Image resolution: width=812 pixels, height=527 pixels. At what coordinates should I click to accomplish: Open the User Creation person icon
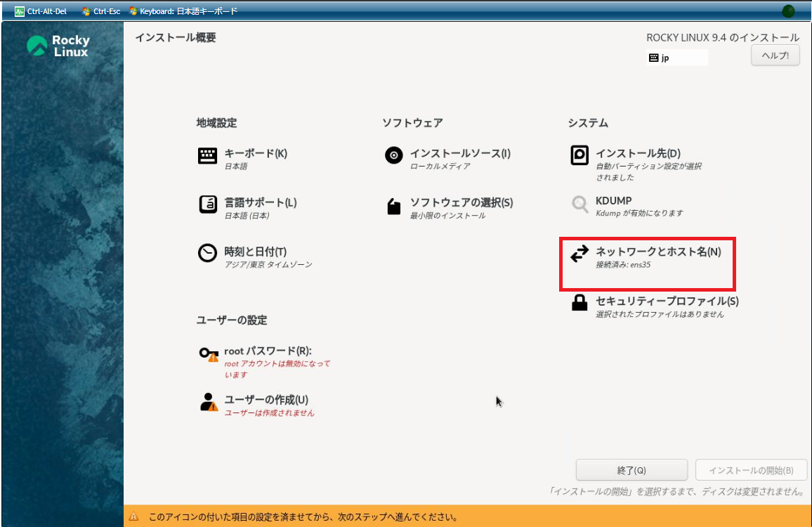pos(208,403)
